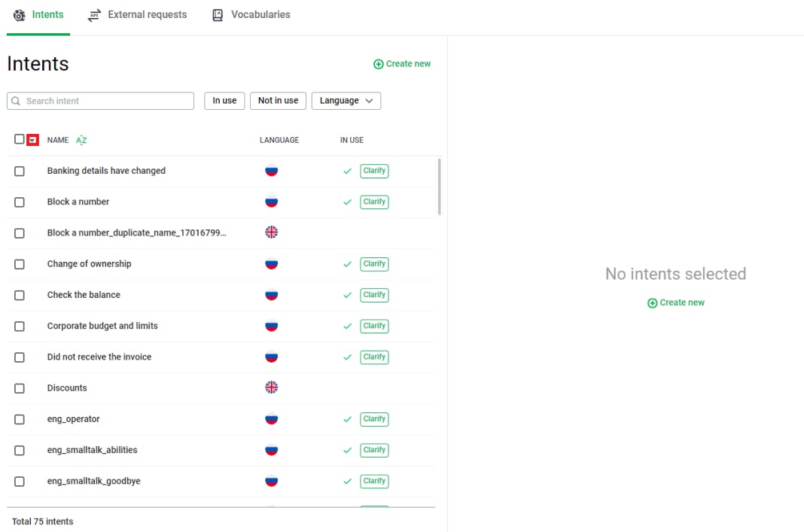The height and width of the screenshot is (532, 804).
Task: Tick the checkbox for Banking details have changed
Action: click(x=20, y=171)
